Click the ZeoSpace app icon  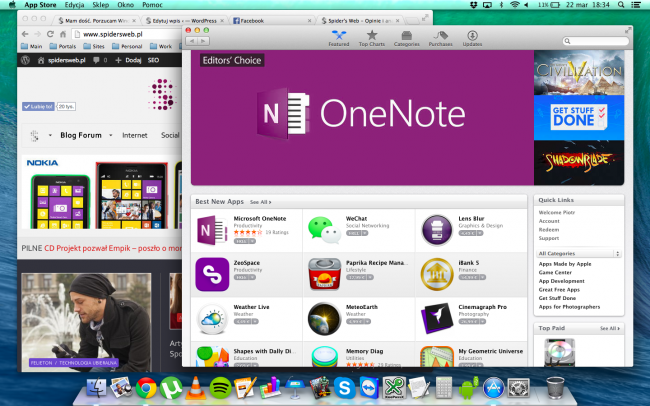(x=212, y=274)
